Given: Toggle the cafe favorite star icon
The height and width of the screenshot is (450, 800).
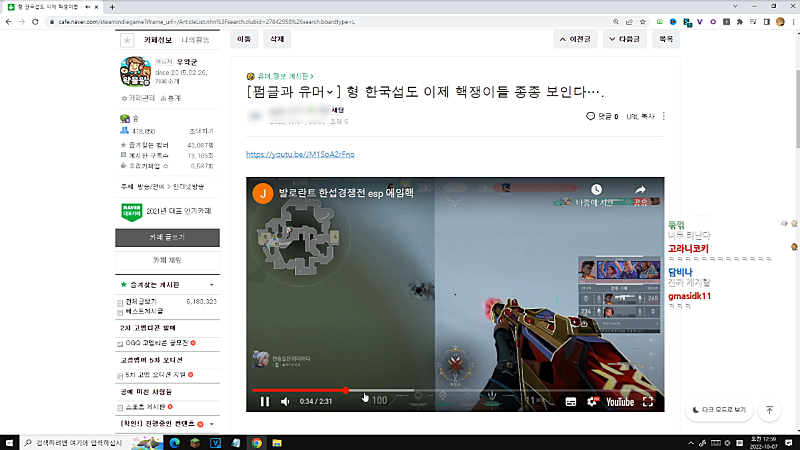Looking at the screenshot, I should (127, 40).
